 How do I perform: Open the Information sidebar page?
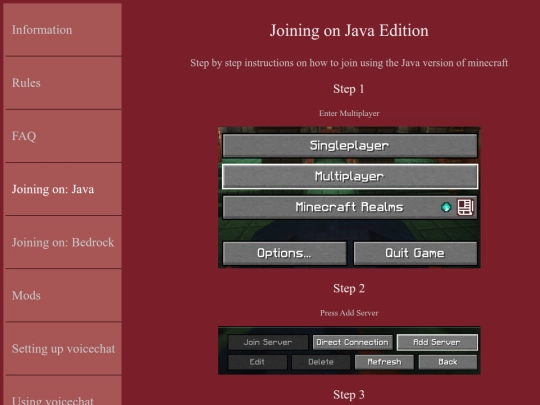click(x=62, y=30)
